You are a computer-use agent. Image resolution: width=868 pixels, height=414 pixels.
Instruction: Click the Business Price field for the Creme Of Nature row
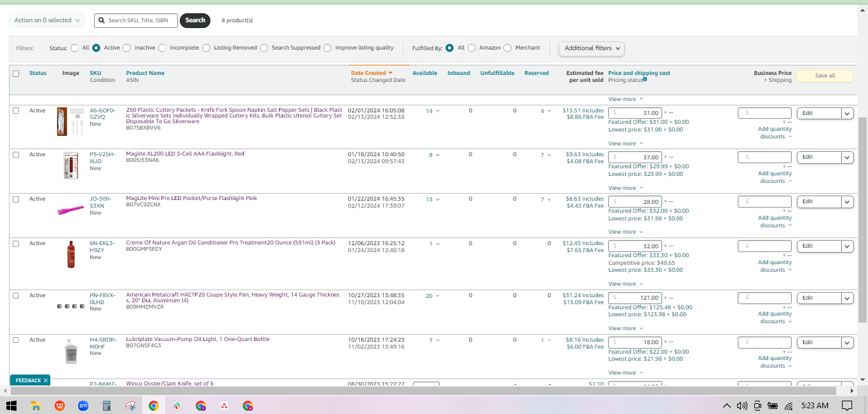pyautogui.click(x=764, y=246)
